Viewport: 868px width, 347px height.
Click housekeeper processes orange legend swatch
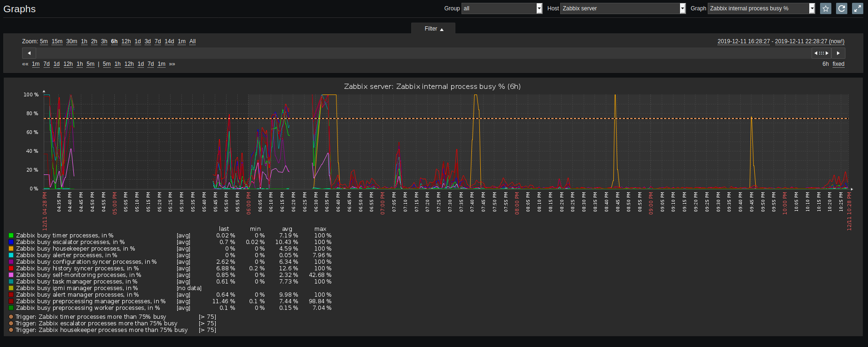pos(11,249)
